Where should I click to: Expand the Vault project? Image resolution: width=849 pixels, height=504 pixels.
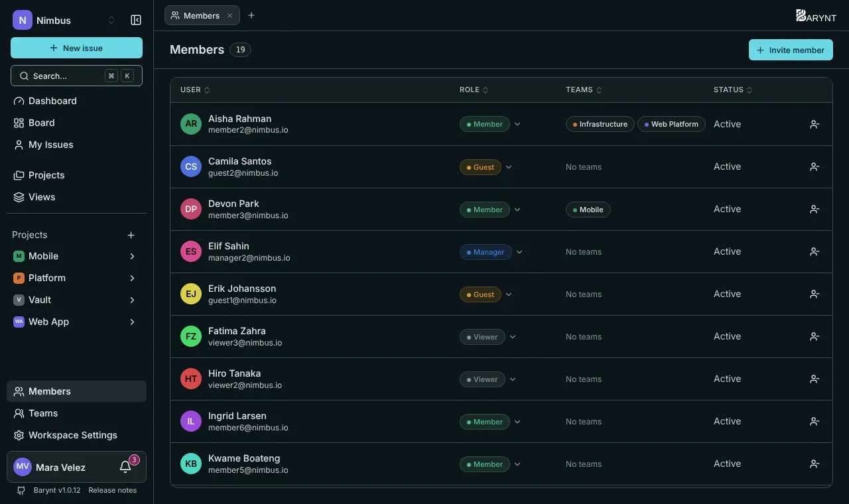(x=132, y=300)
